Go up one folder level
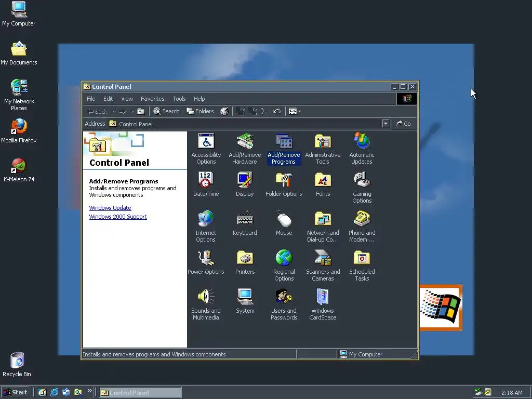The width and height of the screenshot is (532, 399). [141, 111]
